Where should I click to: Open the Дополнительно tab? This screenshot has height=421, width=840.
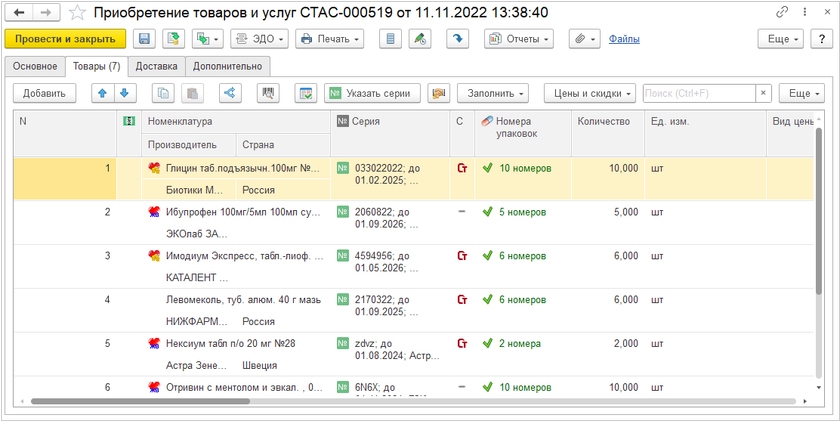tap(228, 66)
